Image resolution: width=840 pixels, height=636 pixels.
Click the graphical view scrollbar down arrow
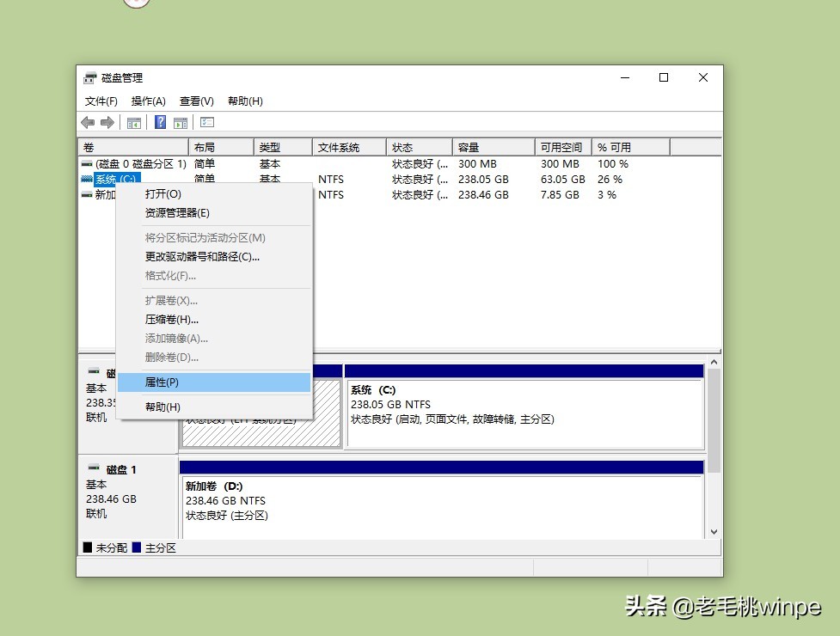pos(714,531)
